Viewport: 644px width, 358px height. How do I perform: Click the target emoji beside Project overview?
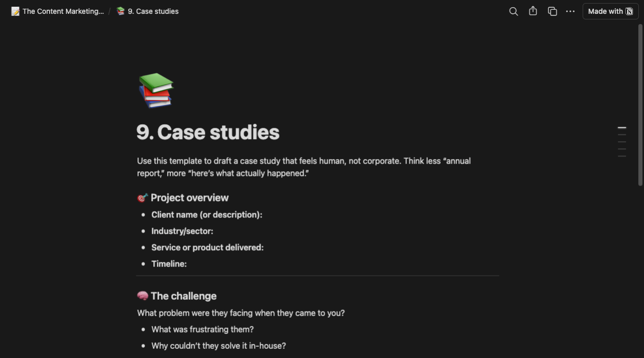tap(143, 198)
